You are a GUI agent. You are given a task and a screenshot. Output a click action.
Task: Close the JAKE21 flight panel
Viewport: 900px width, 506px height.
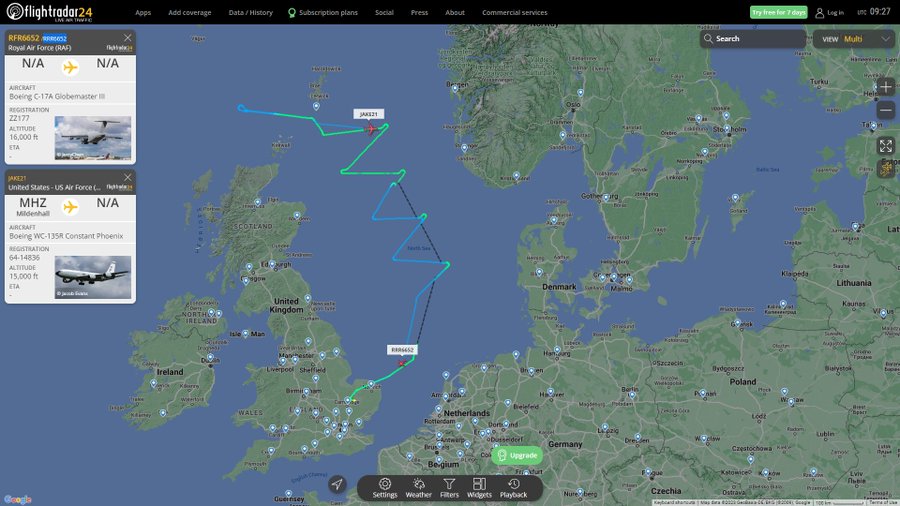[127, 177]
